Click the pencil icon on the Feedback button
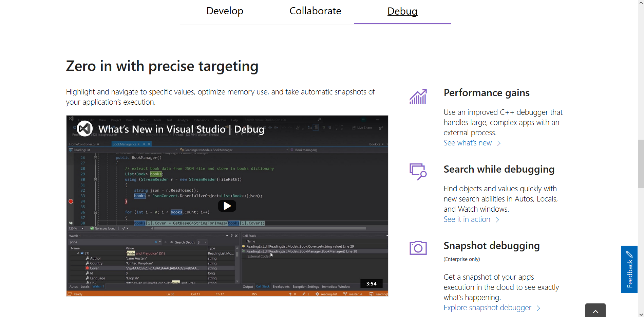 629,254
